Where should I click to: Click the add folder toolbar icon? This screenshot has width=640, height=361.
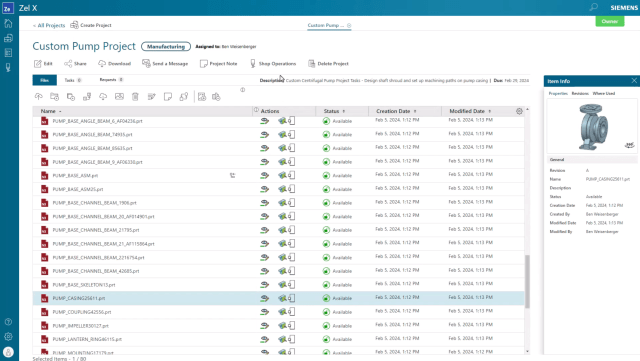click(54, 96)
